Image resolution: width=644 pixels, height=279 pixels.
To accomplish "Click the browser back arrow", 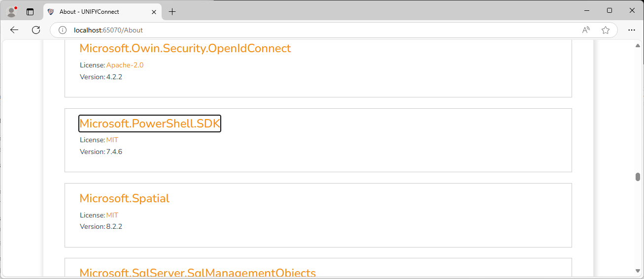I will click(14, 30).
